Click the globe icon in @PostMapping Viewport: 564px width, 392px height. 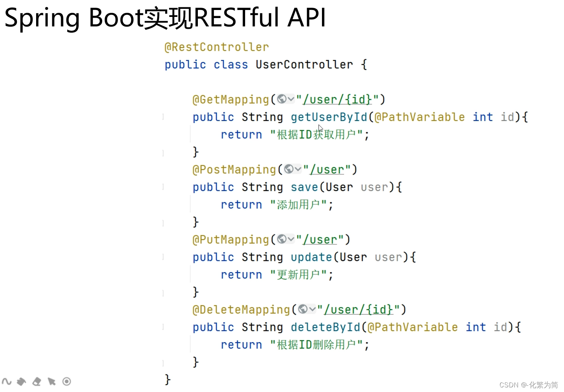289,169
